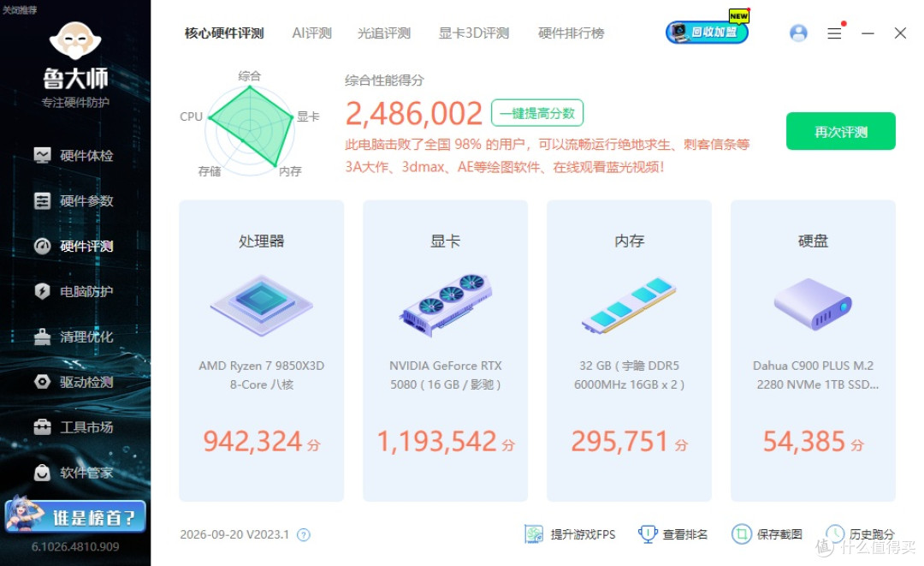
Task: Click 综合性能得分 label
Action: (384, 80)
